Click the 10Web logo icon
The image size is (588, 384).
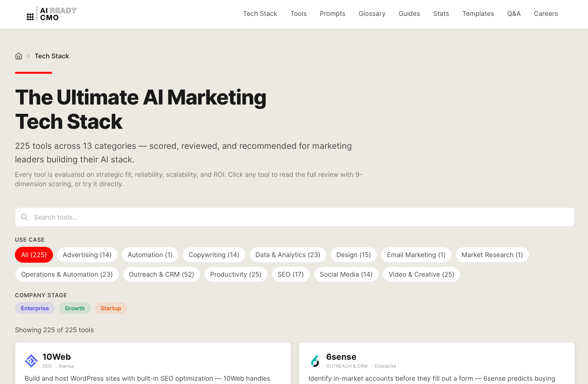(31, 361)
